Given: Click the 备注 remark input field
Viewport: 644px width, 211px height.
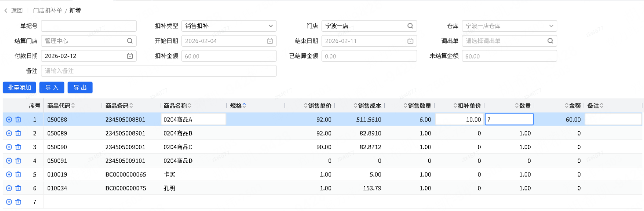Looking at the screenshot, I should pyautogui.click(x=159, y=71).
